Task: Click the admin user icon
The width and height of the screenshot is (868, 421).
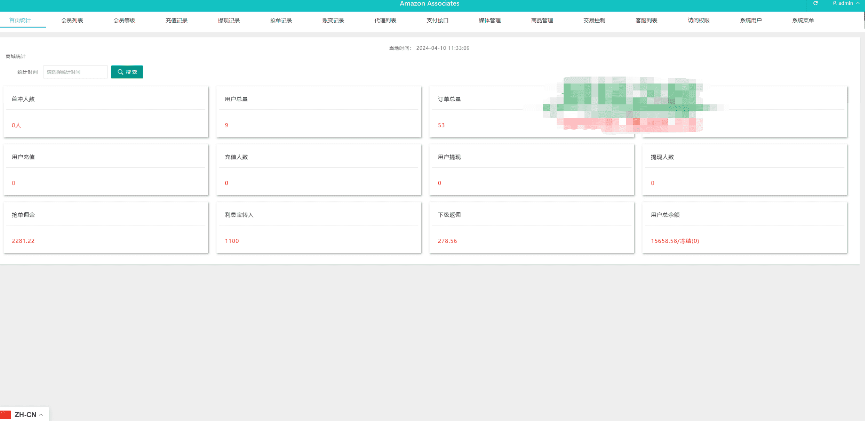Action: [x=834, y=3]
